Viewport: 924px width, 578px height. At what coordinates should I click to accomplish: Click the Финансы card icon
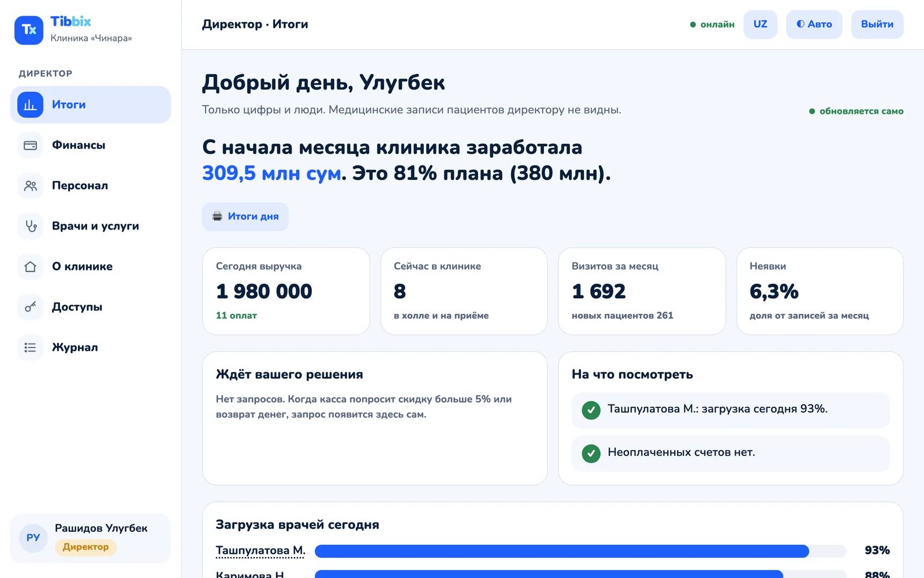click(30, 145)
